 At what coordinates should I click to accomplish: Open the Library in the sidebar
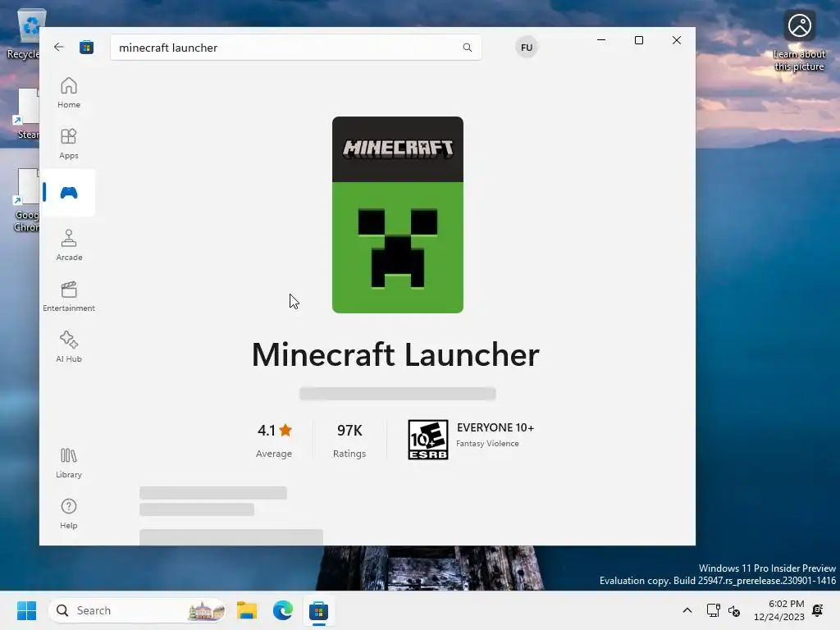[x=69, y=463]
